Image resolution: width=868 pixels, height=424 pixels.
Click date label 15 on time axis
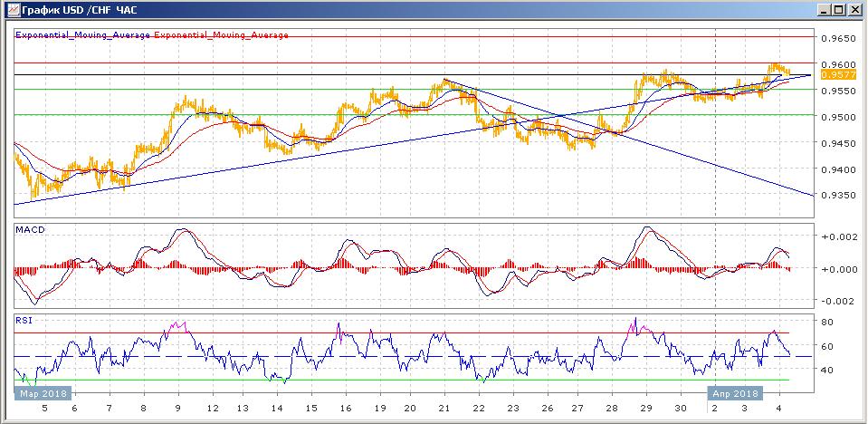[311, 409]
